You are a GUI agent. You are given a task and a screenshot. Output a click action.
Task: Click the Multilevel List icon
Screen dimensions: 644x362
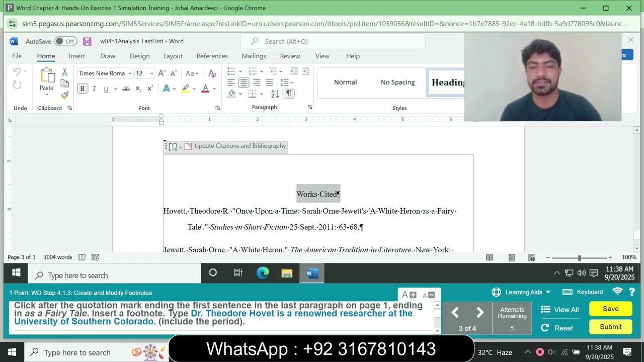pos(273,71)
